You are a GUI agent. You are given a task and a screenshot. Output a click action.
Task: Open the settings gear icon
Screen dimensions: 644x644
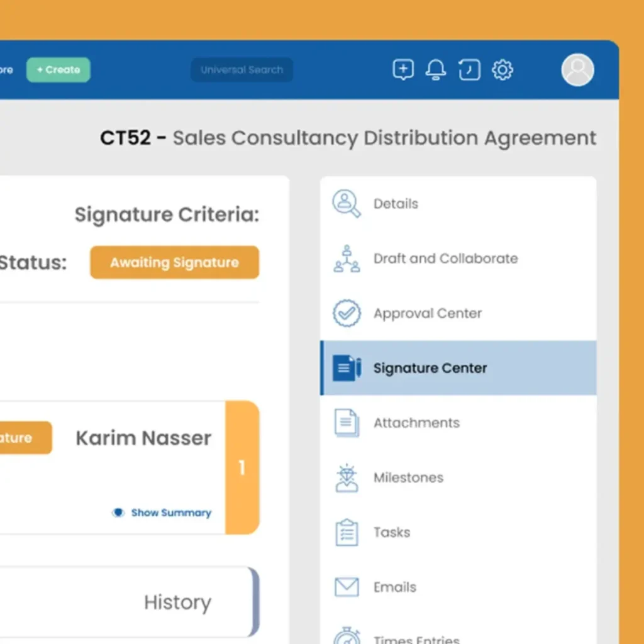[502, 70]
